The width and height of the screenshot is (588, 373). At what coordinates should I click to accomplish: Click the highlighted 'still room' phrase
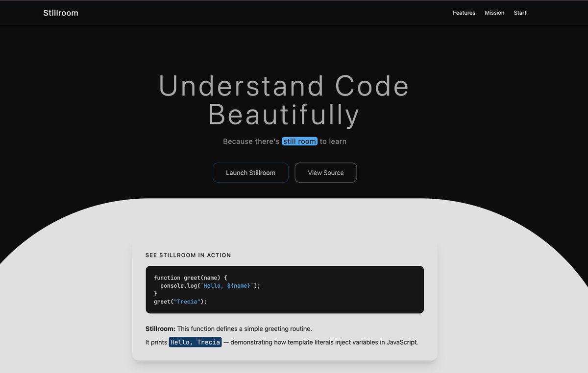(x=300, y=141)
